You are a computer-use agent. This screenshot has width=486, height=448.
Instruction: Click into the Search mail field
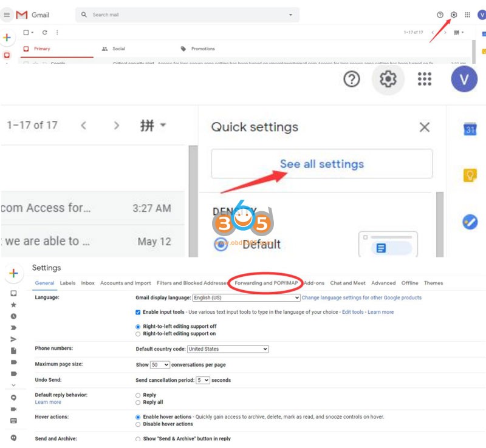point(188,15)
